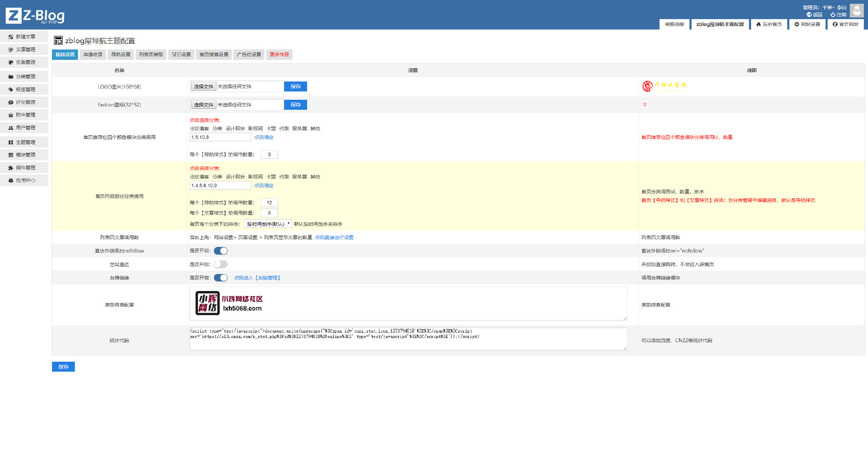
Task: Click the globe icon next to 返回
Action: click(809, 15)
